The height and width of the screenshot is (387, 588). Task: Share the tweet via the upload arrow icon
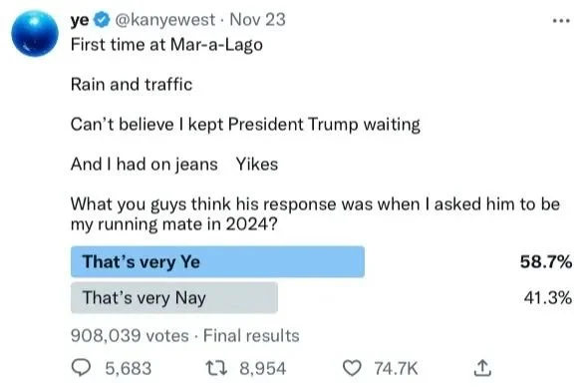pos(482,368)
